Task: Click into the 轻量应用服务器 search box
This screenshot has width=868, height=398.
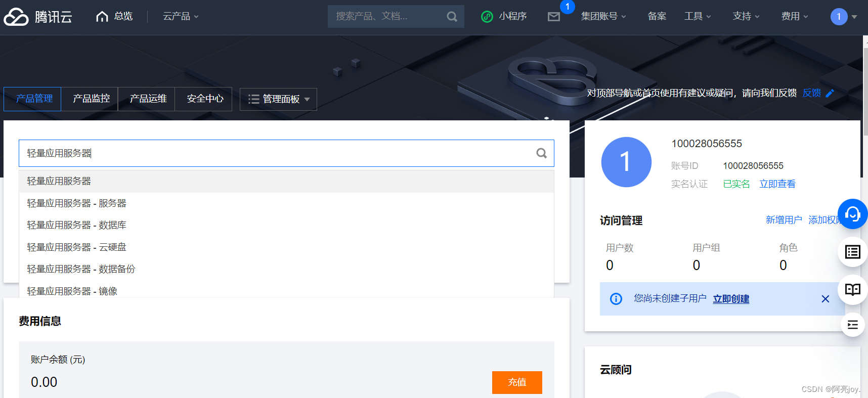Action: click(x=286, y=153)
